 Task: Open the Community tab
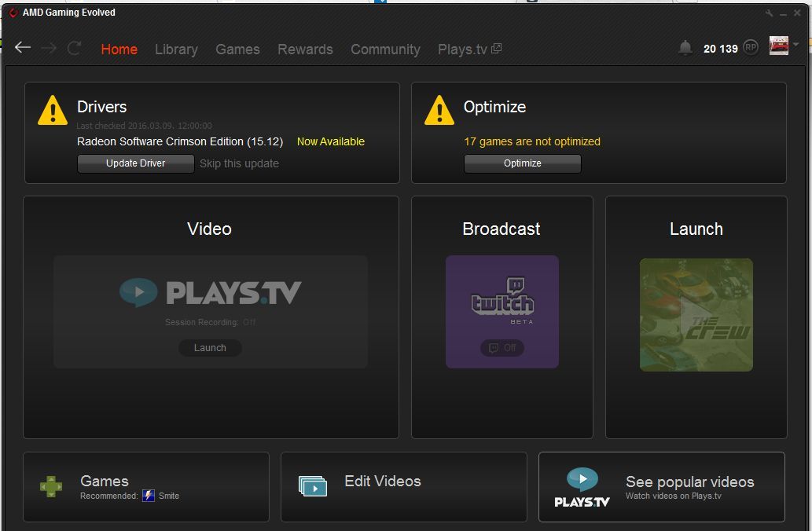coord(385,49)
